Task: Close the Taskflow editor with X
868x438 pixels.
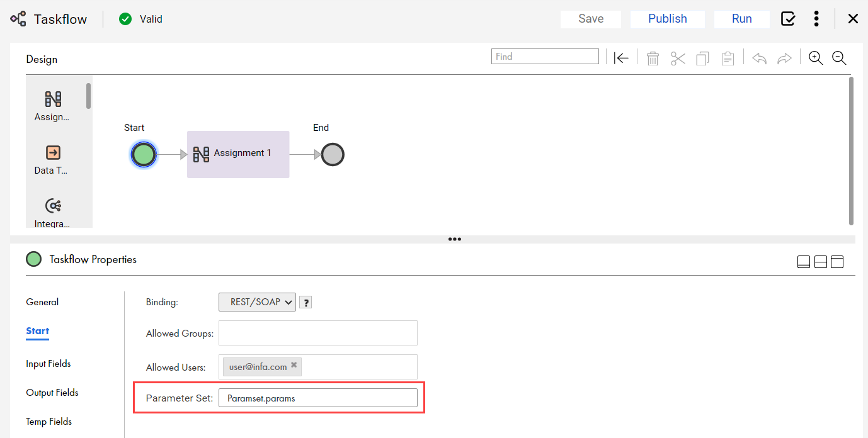Action: tap(853, 19)
